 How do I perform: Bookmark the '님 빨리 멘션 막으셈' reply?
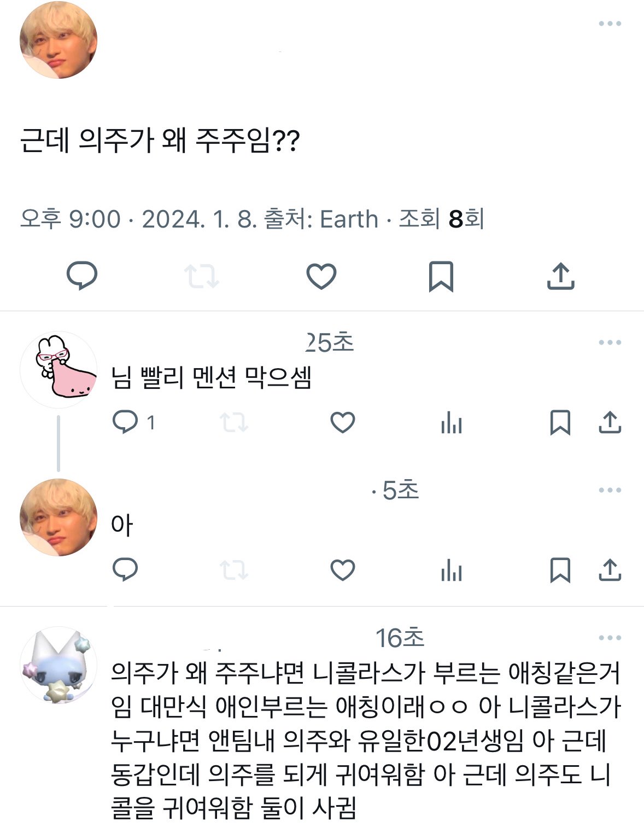[560, 423]
